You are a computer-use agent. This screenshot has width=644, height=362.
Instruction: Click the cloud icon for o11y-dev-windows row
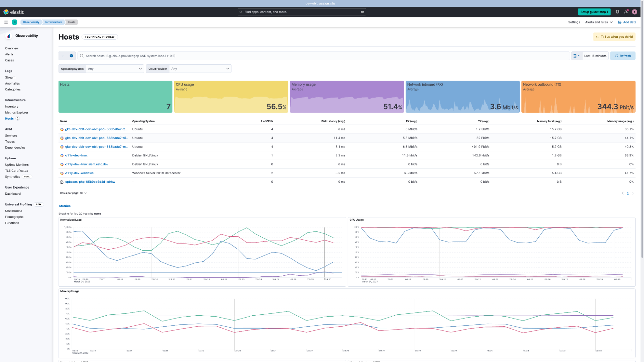point(62,173)
